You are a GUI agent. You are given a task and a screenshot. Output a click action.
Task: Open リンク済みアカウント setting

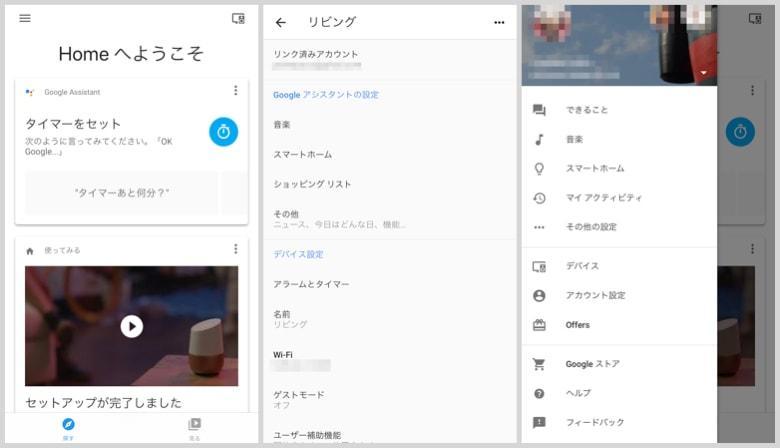click(x=390, y=59)
